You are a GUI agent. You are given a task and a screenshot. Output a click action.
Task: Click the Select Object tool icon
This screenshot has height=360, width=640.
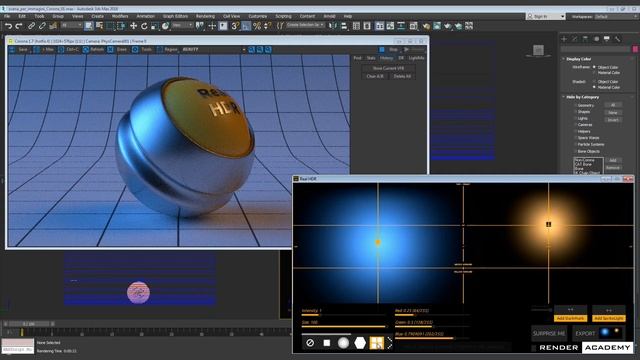(x=89, y=26)
